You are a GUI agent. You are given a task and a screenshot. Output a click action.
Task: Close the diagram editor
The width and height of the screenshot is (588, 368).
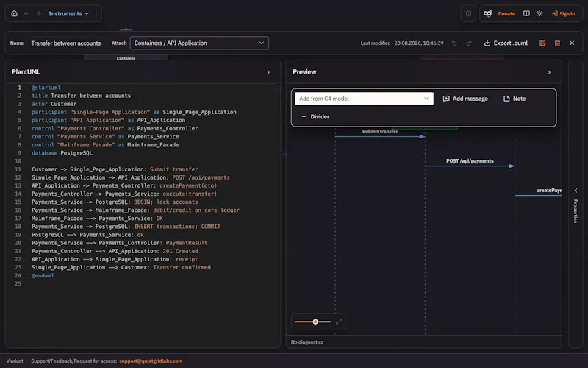(x=572, y=43)
